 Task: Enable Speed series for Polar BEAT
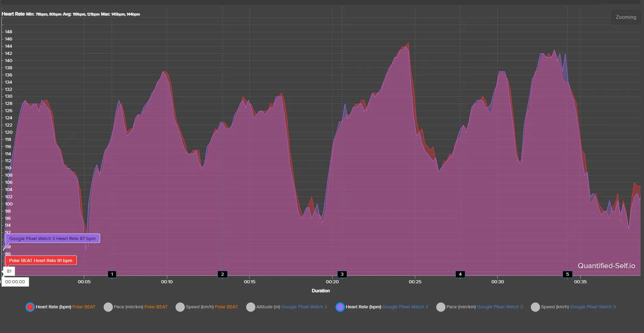click(180, 307)
